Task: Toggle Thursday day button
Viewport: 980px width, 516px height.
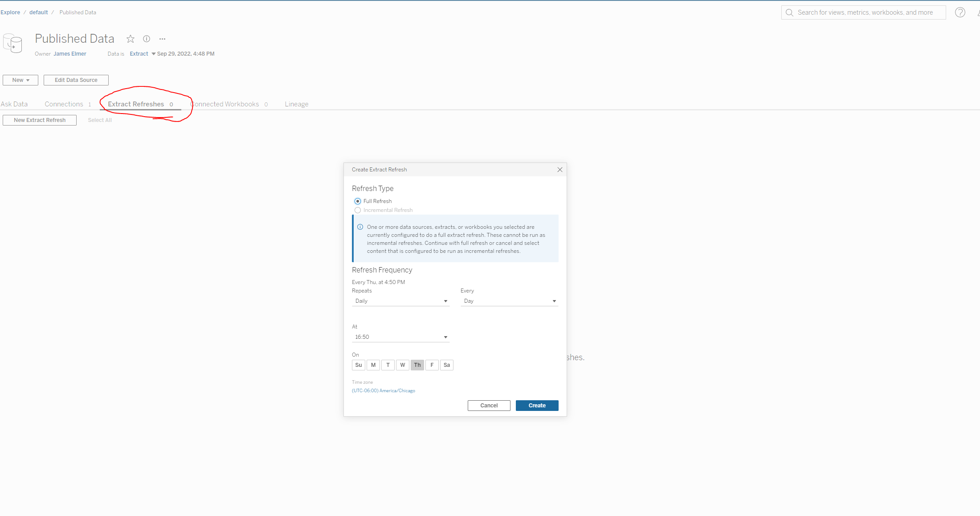Action: (417, 365)
